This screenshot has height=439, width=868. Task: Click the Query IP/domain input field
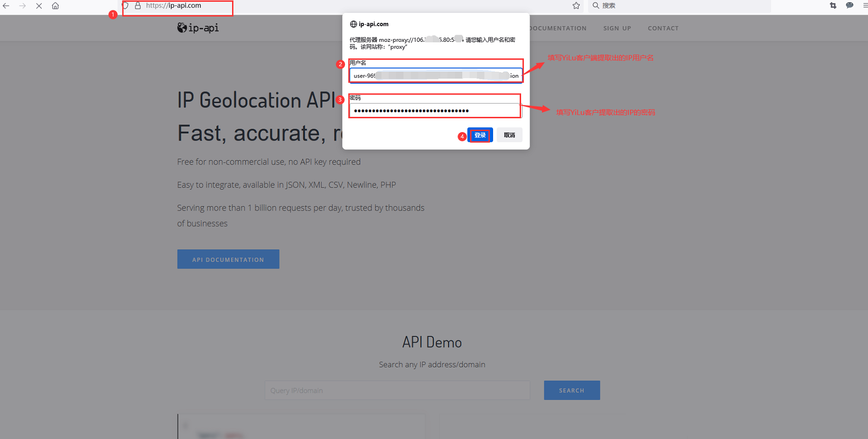(x=397, y=391)
